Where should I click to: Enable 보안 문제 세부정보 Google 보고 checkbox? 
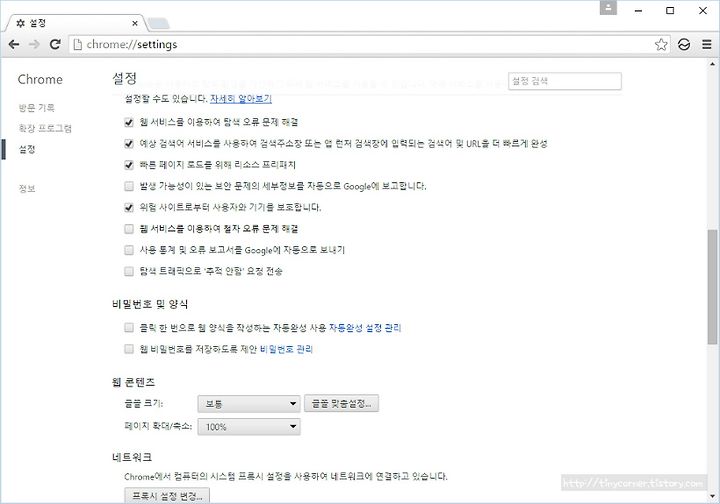point(129,186)
